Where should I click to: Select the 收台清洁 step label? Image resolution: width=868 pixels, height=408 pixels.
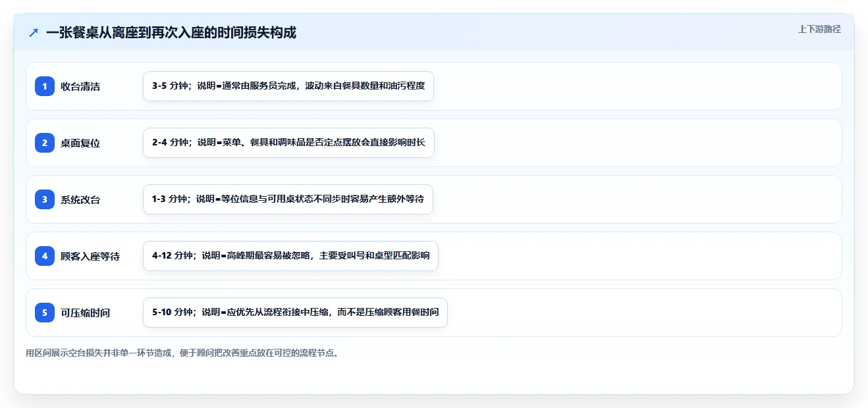80,86
